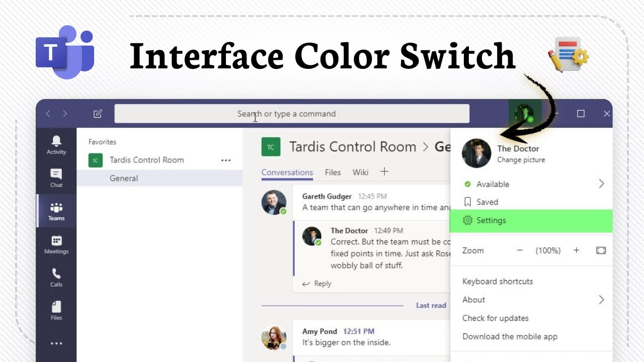The width and height of the screenshot is (644, 362).
Task: Switch to the Wiki tab
Action: [360, 172]
